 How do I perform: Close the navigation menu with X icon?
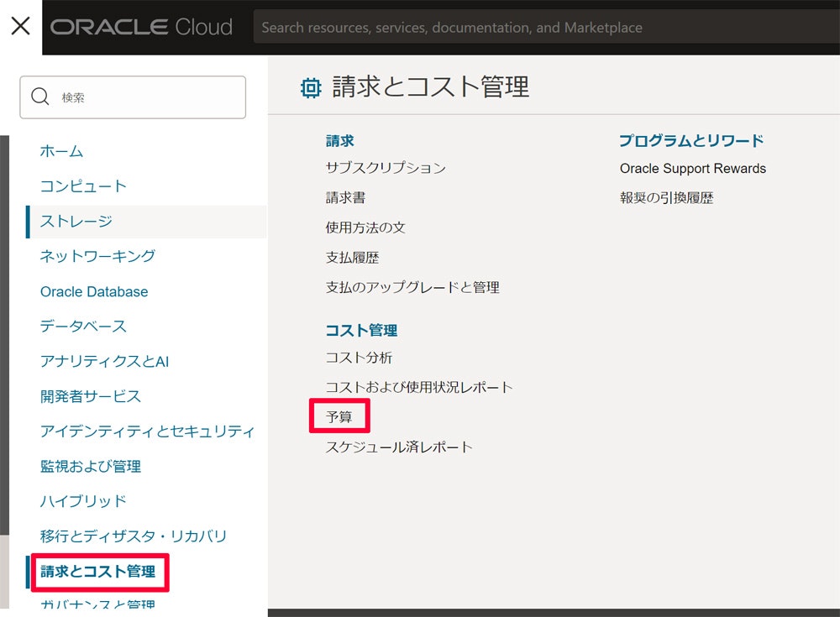click(20, 26)
